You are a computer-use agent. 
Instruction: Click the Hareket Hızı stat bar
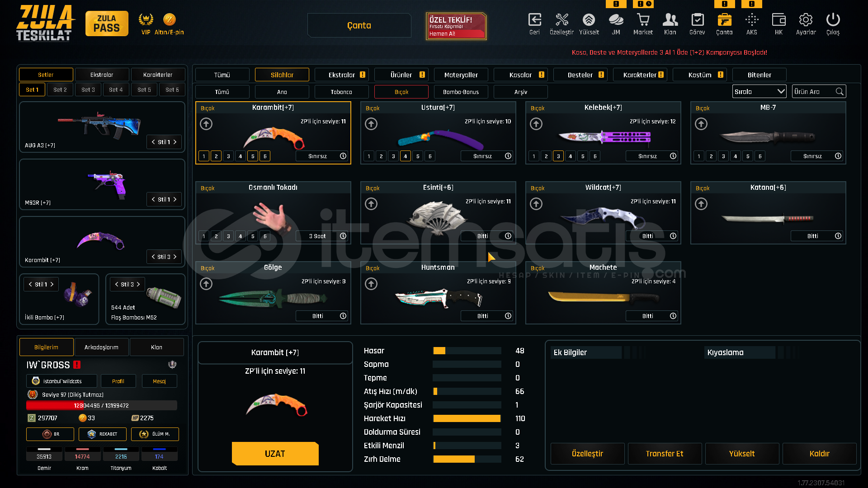click(467, 418)
